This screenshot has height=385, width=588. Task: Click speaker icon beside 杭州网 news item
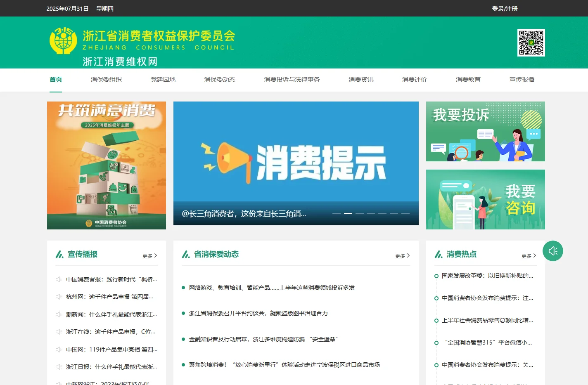click(x=59, y=297)
